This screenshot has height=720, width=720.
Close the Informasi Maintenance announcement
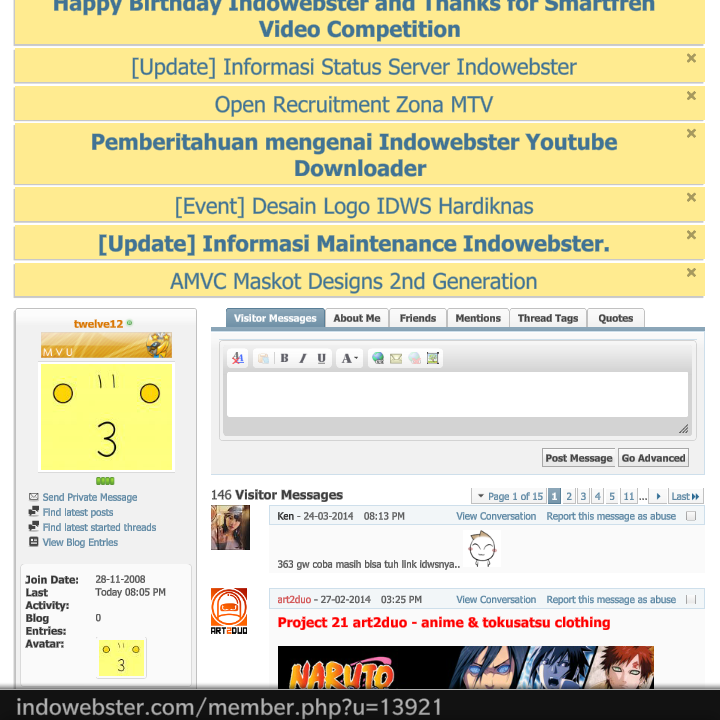tap(691, 235)
